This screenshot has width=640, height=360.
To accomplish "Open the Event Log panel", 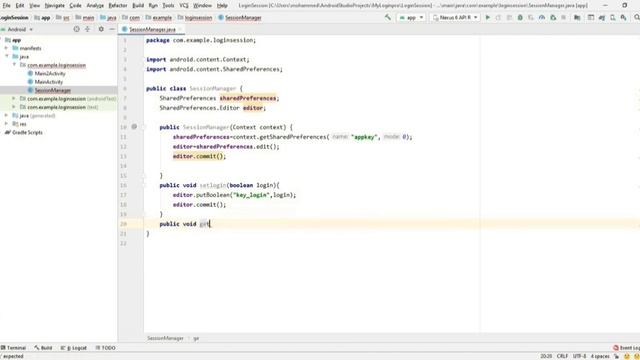I will click(x=627, y=348).
